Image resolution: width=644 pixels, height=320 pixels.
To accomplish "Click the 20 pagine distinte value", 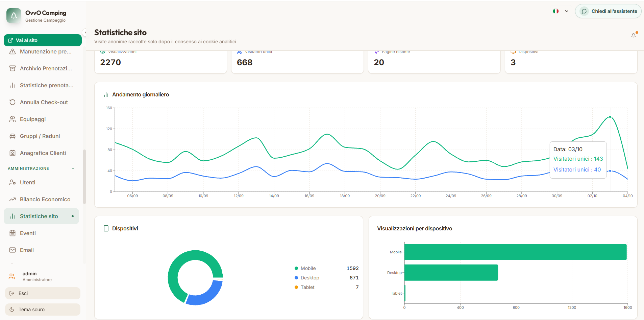I will coord(379,62).
